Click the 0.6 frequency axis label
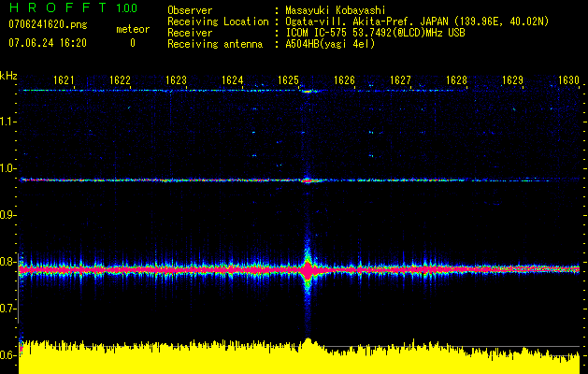This screenshot has height=374, width=588. 8,355
